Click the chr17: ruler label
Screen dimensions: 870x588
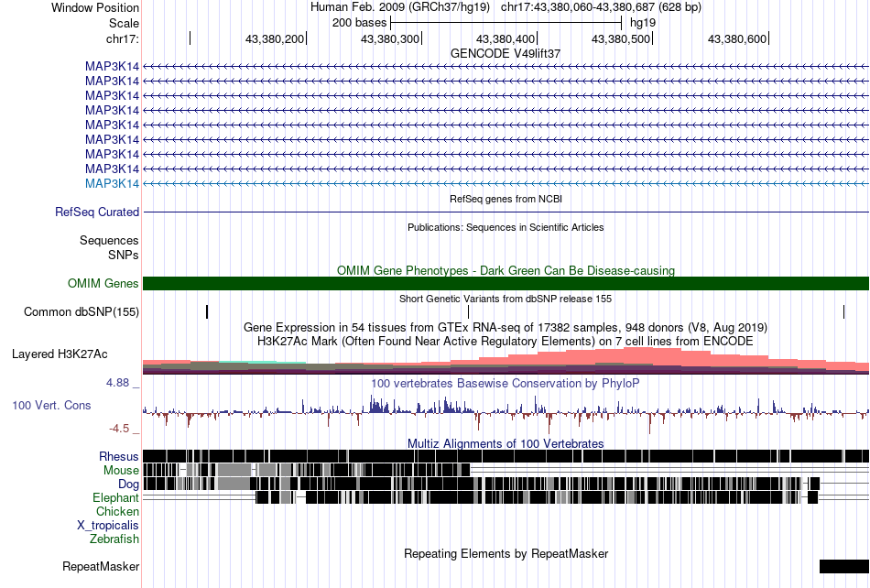coord(123,38)
